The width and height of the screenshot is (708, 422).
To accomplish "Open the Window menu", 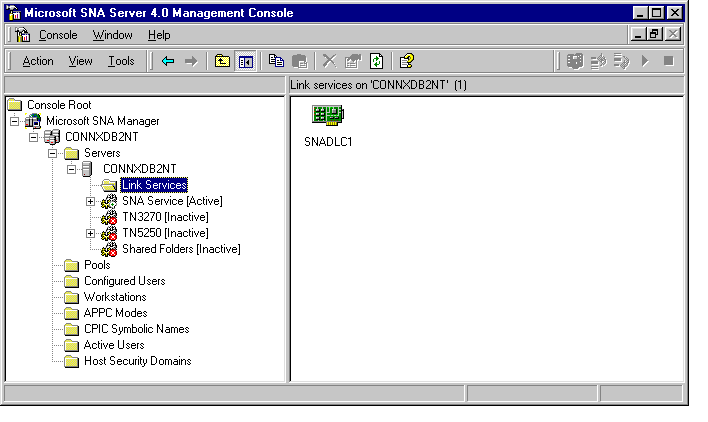I will (x=112, y=35).
